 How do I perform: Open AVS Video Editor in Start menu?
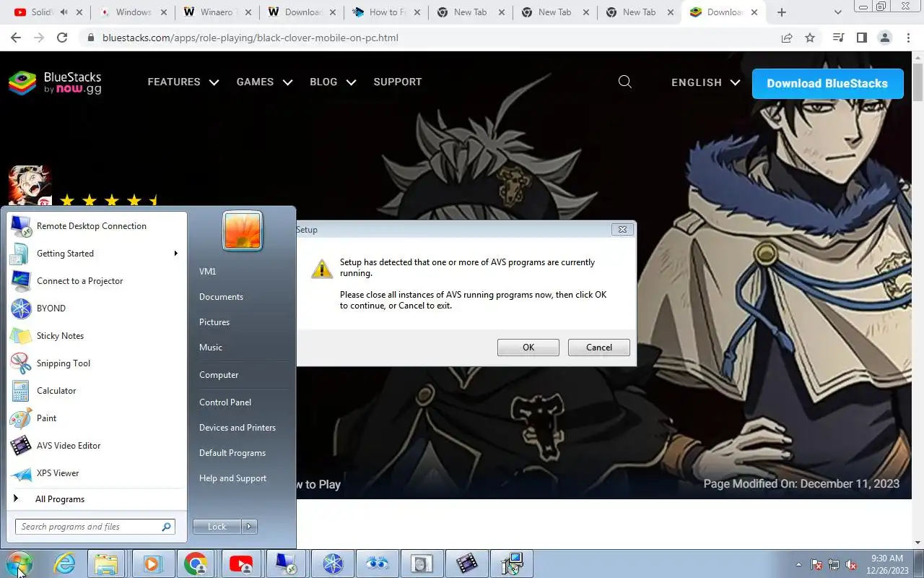[x=97, y=446]
